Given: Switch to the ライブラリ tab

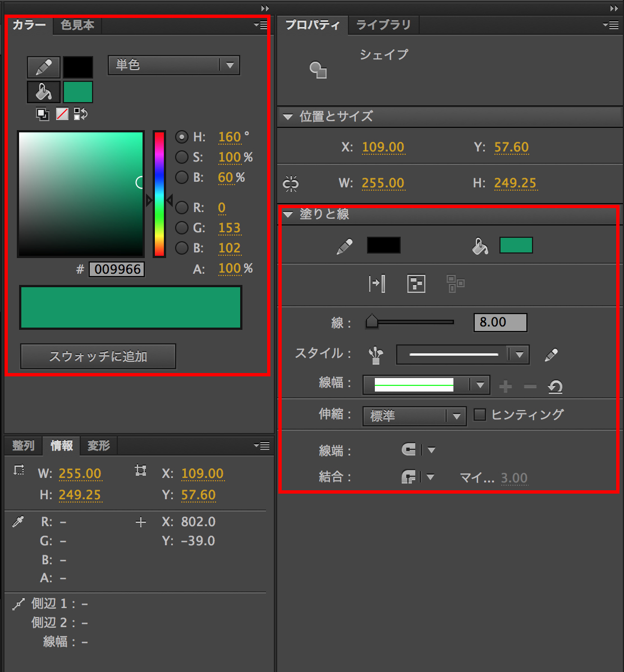Looking at the screenshot, I should pos(383,25).
